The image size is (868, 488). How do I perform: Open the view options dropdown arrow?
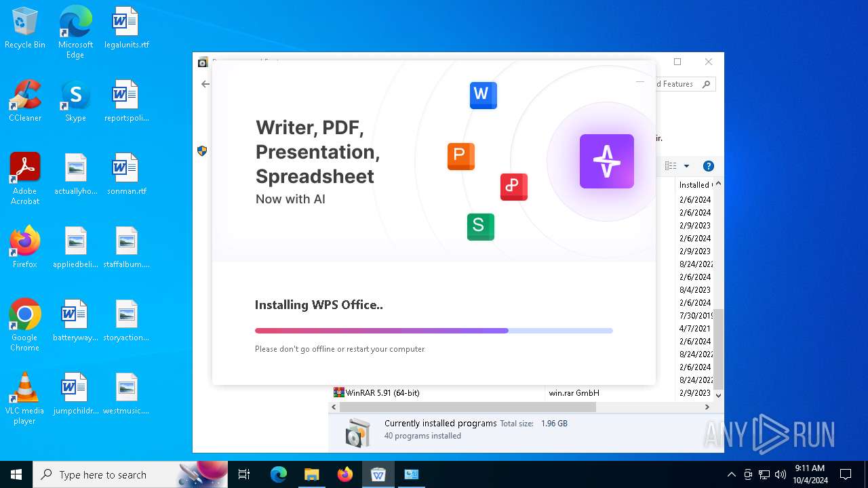tap(686, 166)
